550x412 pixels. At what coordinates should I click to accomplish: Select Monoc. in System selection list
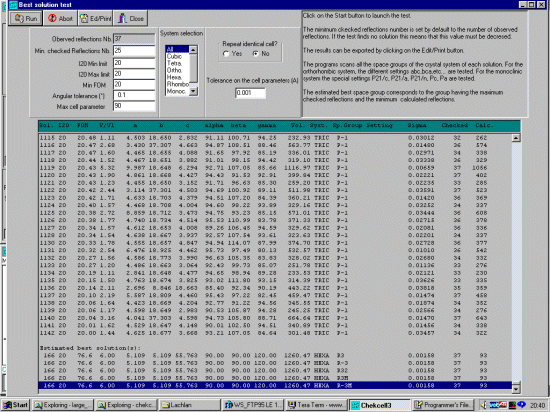click(x=177, y=91)
